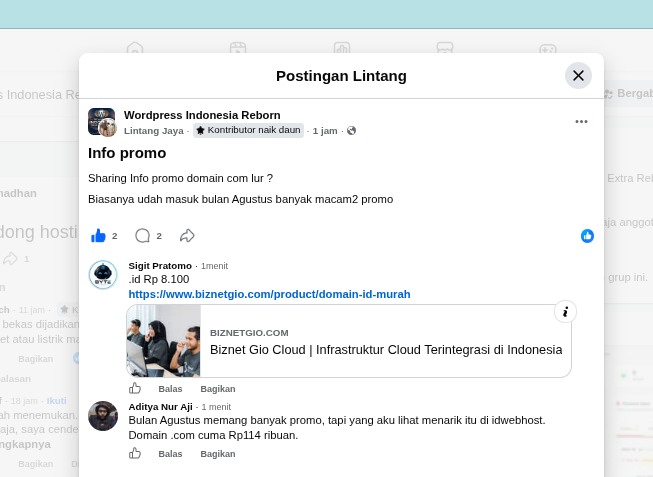Like Aditya Nur Aji's comment
Viewport: 653px width, 477px height.
(135, 453)
